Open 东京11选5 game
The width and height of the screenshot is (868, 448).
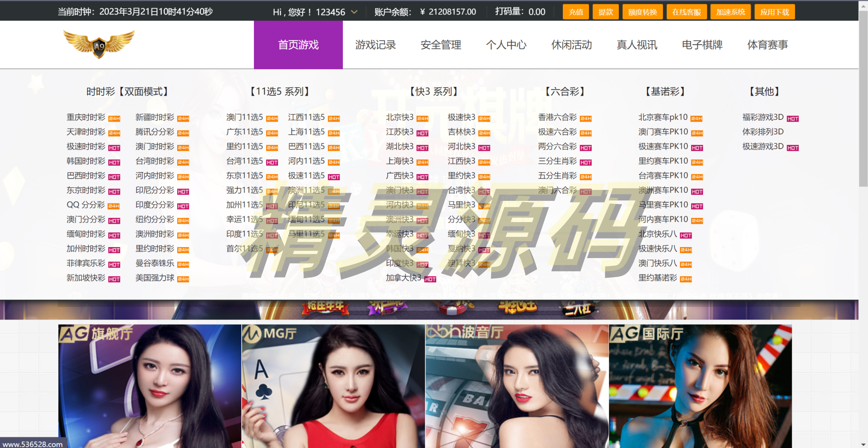pos(245,175)
